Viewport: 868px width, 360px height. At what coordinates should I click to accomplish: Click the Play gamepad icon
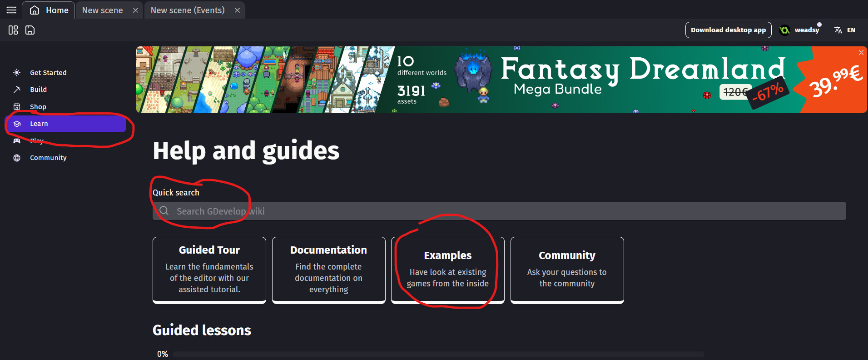(17, 140)
